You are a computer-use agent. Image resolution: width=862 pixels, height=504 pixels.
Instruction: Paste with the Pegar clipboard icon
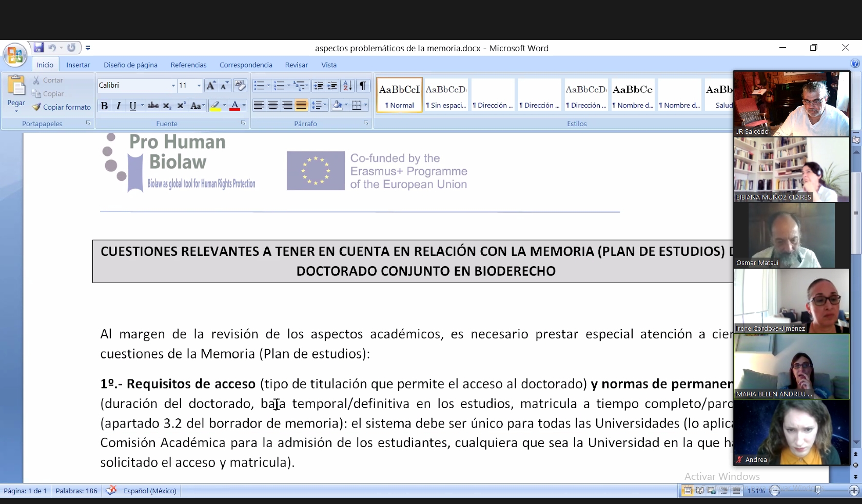(16, 86)
